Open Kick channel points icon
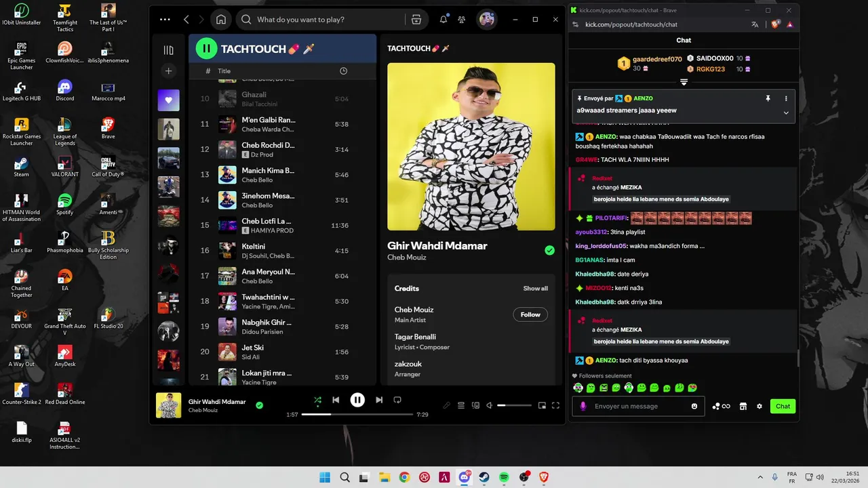The width and height of the screenshot is (868, 488). click(721, 406)
